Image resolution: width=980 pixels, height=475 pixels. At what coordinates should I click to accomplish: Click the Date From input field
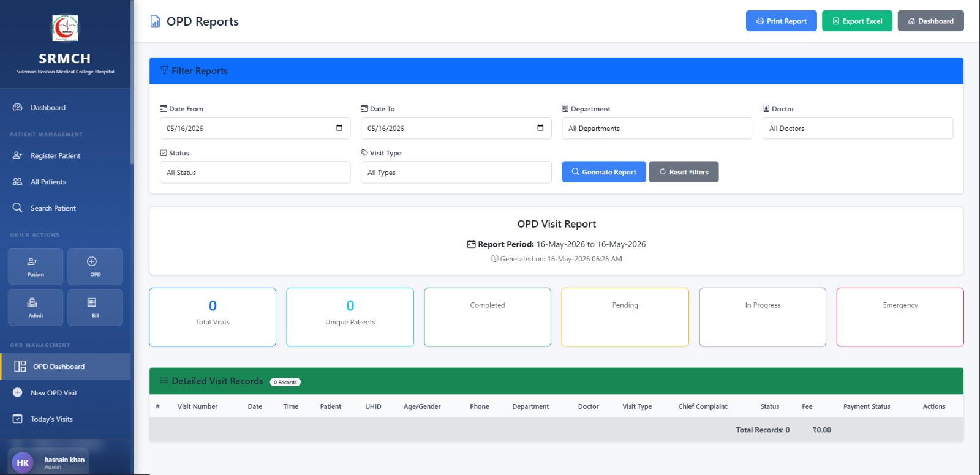tap(255, 128)
